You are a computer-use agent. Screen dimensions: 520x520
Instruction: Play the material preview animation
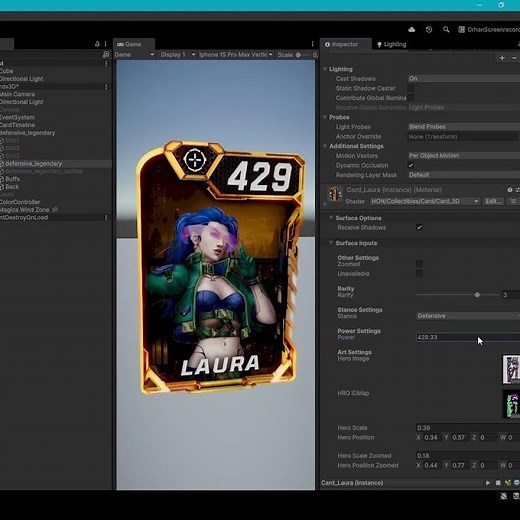488,482
